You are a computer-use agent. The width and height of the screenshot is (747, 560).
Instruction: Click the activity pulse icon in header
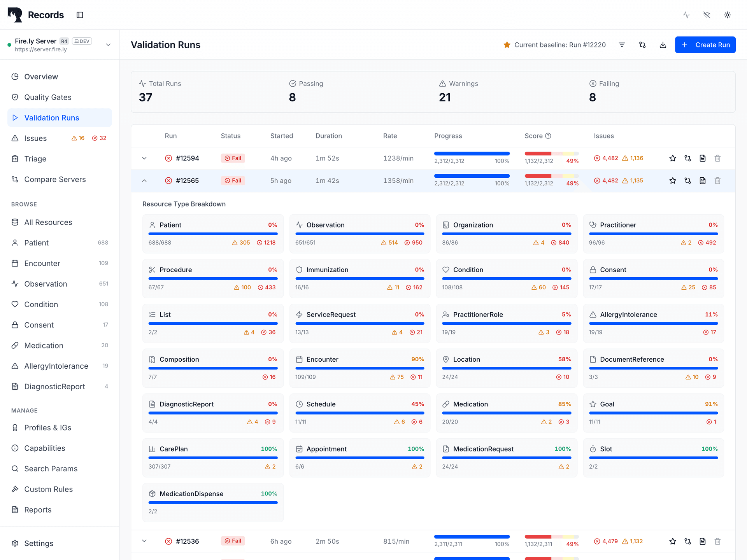tap(686, 15)
